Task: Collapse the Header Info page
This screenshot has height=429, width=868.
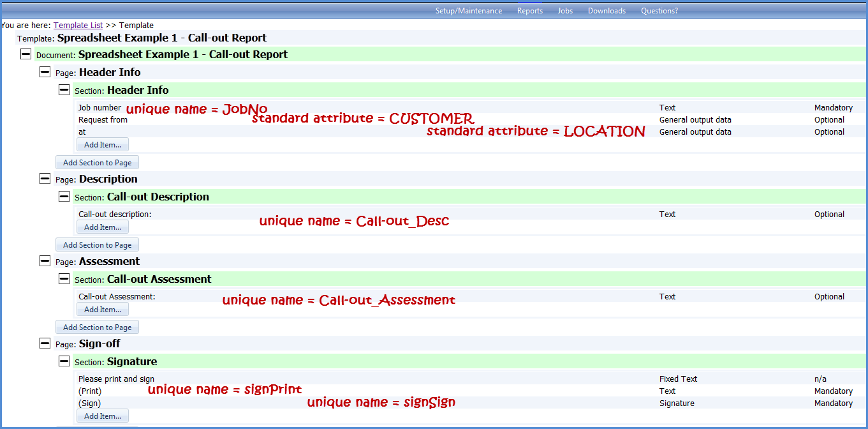Action: click(45, 72)
